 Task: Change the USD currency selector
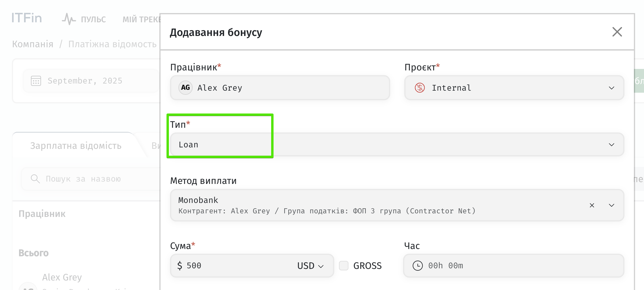pos(310,266)
